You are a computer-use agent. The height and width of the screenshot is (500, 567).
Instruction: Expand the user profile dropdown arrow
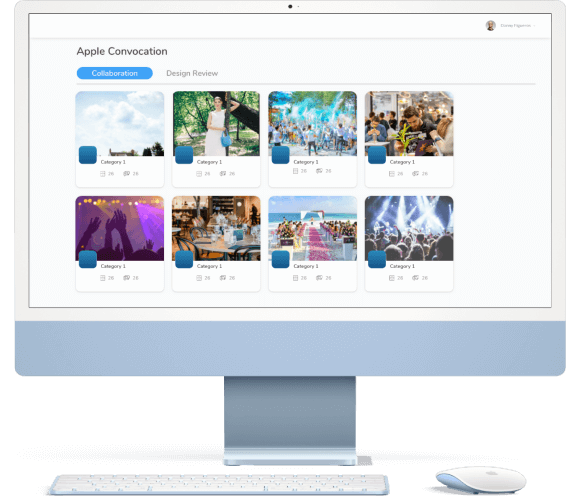click(534, 26)
